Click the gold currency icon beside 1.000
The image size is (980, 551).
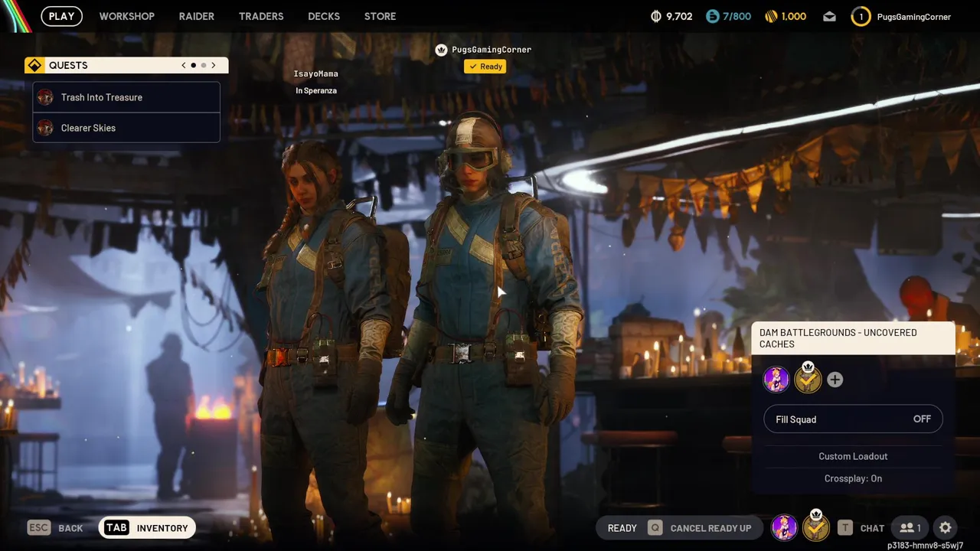pos(771,16)
